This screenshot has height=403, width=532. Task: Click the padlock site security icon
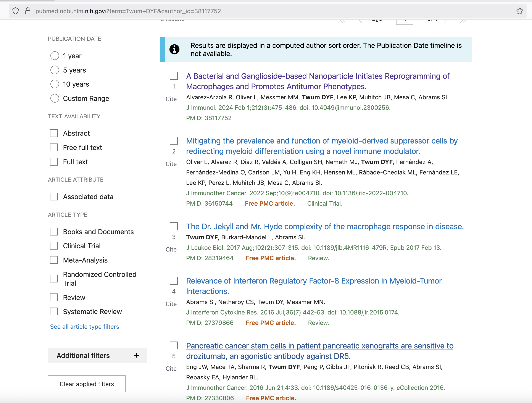pyautogui.click(x=28, y=11)
